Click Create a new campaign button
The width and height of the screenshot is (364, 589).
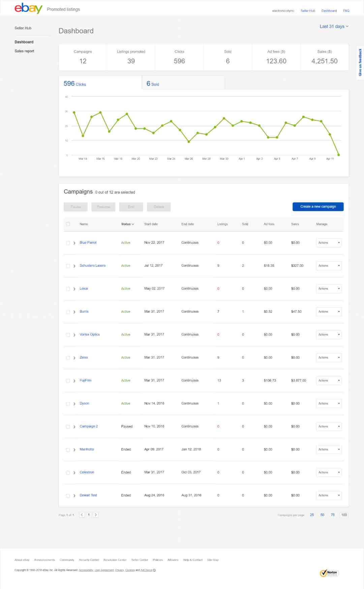pyautogui.click(x=318, y=206)
